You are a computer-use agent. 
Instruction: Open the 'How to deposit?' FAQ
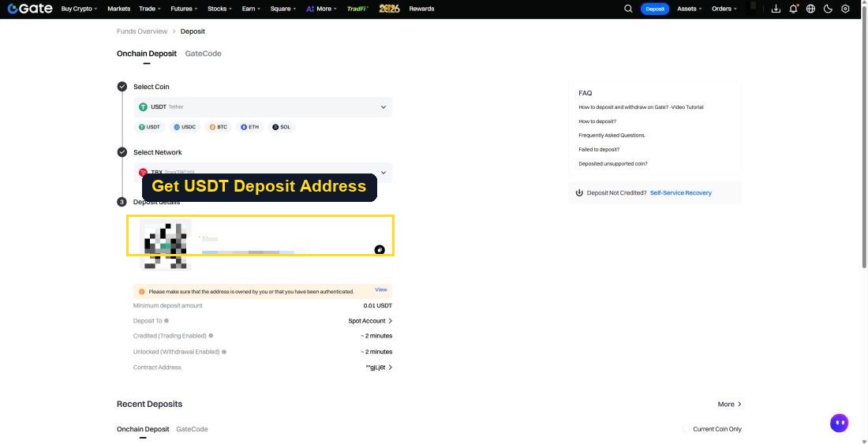click(x=597, y=121)
